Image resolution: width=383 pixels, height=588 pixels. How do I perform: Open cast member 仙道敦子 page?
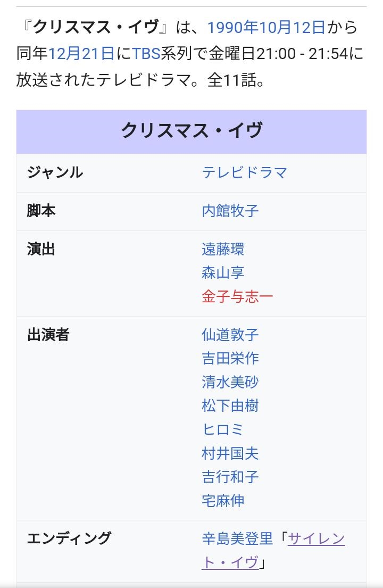(x=230, y=335)
